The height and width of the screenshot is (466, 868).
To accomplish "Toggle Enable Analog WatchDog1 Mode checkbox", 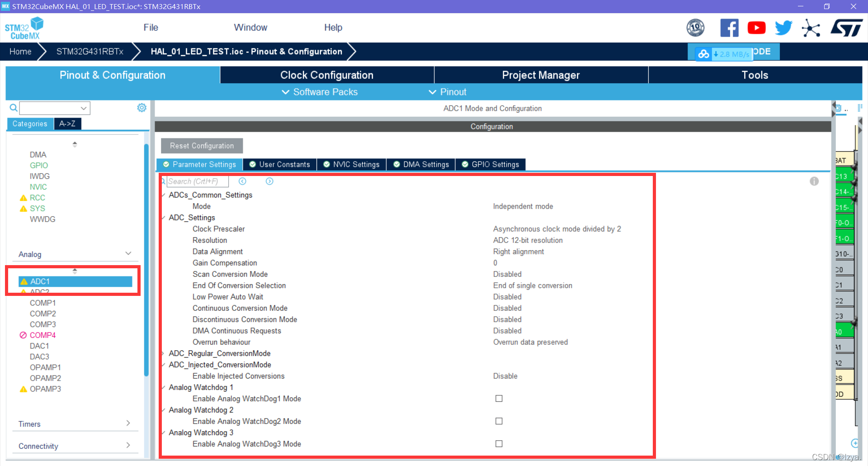I will point(499,399).
